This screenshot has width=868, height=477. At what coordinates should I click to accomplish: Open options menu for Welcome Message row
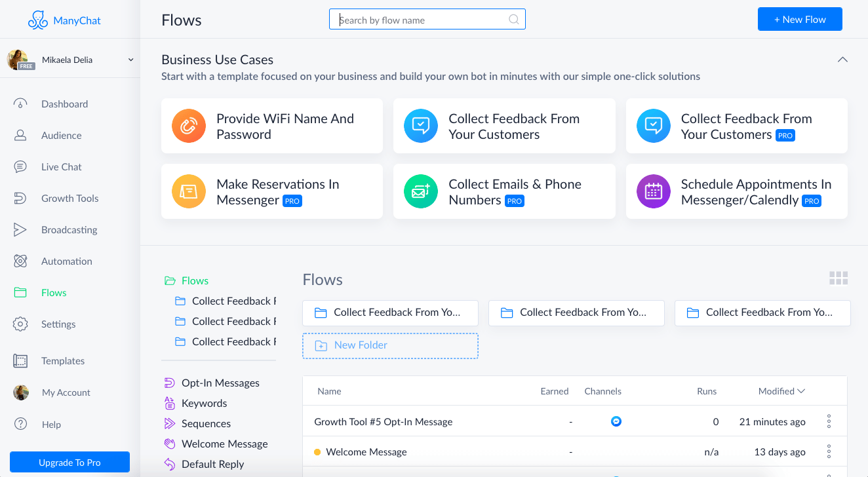click(x=829, y=451)
